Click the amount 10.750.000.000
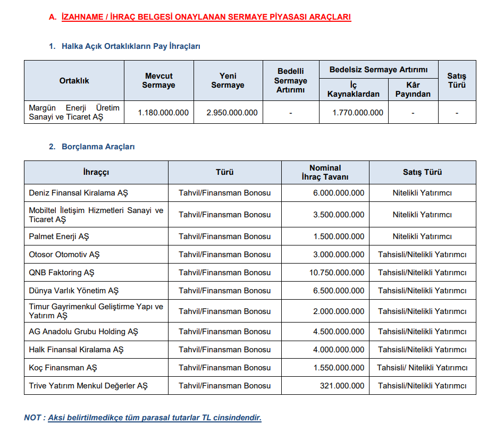Image resolution: width=504 pixels, height=432 pixels. [x=337, y=273]
